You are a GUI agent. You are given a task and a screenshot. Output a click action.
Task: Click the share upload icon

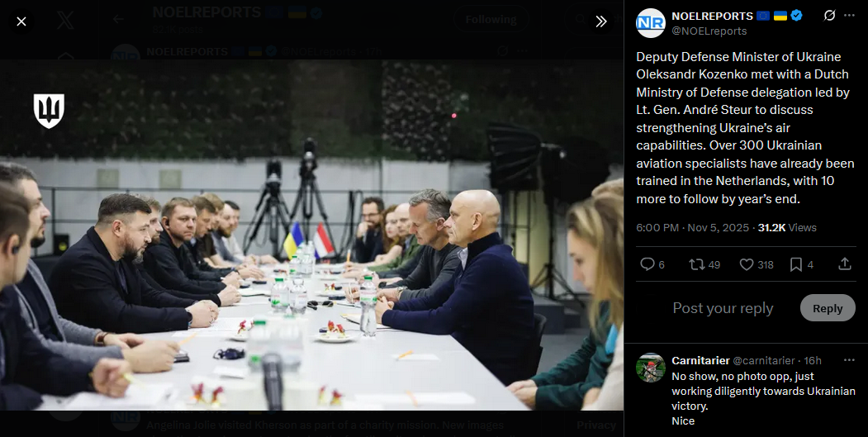[x=845, y=264]
